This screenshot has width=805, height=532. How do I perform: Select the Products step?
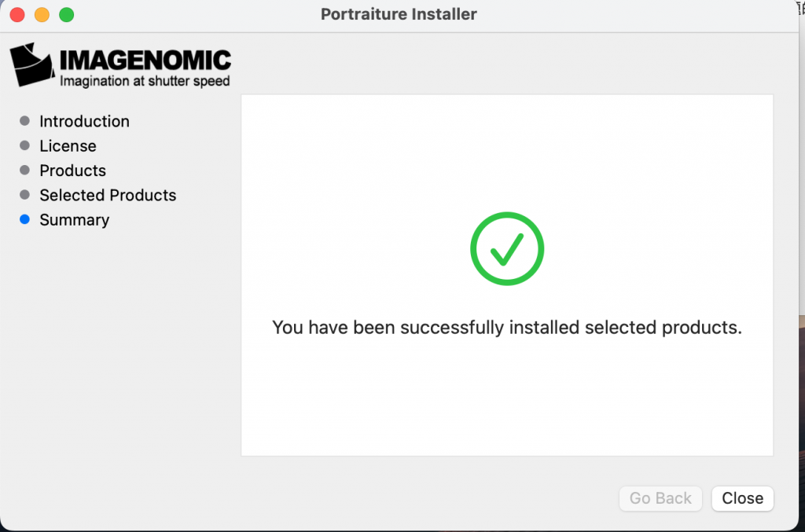72,171
